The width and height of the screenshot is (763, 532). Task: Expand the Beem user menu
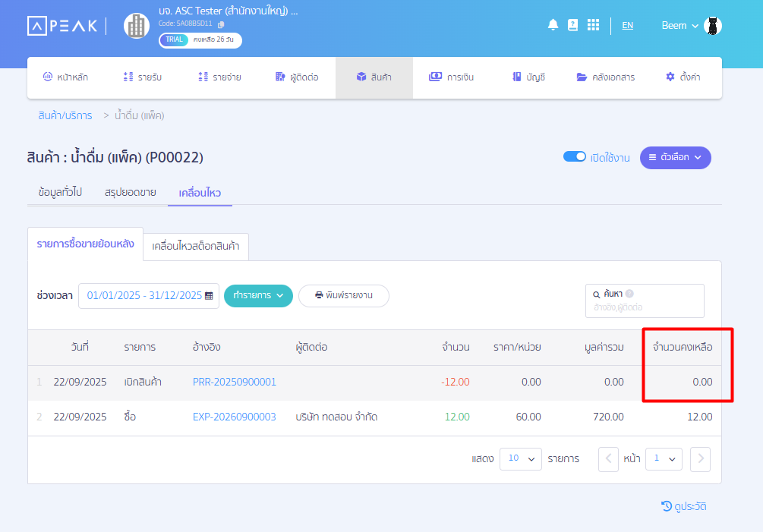point(679,26)
